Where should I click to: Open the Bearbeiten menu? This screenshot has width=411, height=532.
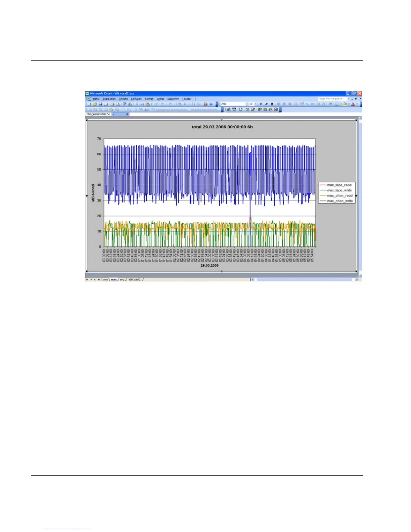tap(109, 99)
